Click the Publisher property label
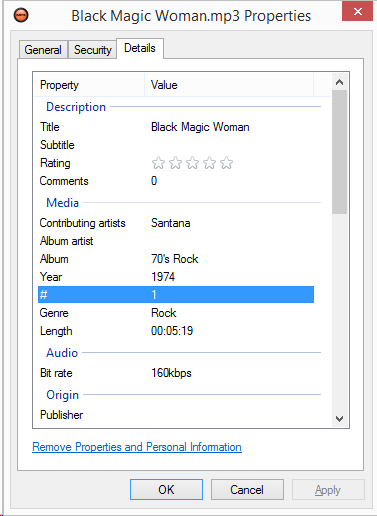Image resolution: width=377 pixels, height=516 pixels. (61, 415)
